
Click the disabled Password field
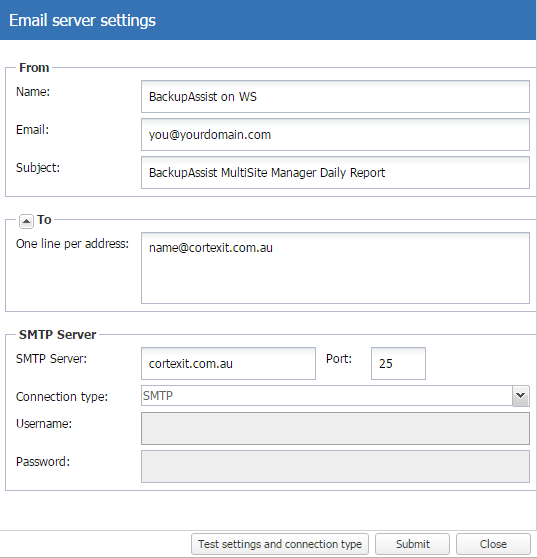[x=335, y=467]
